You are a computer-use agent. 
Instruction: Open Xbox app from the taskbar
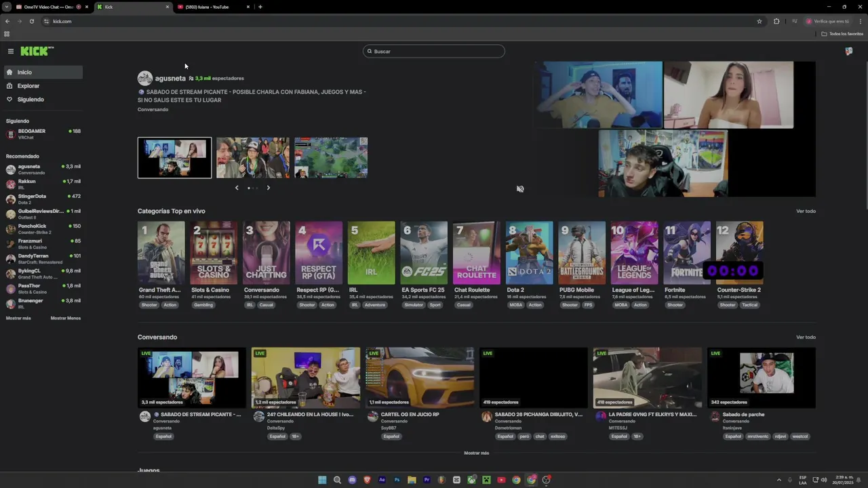pyautogui.click(x=471, y=480)
